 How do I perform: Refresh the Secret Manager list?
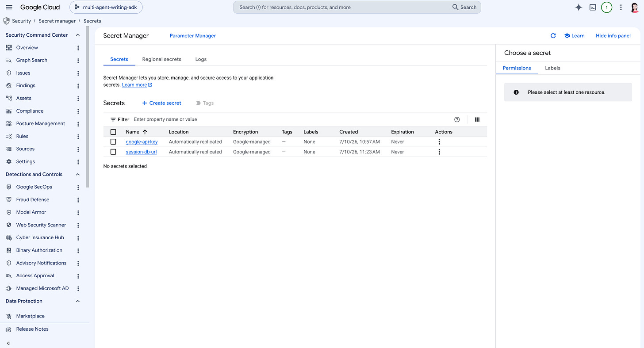click(x=553, y=36)
